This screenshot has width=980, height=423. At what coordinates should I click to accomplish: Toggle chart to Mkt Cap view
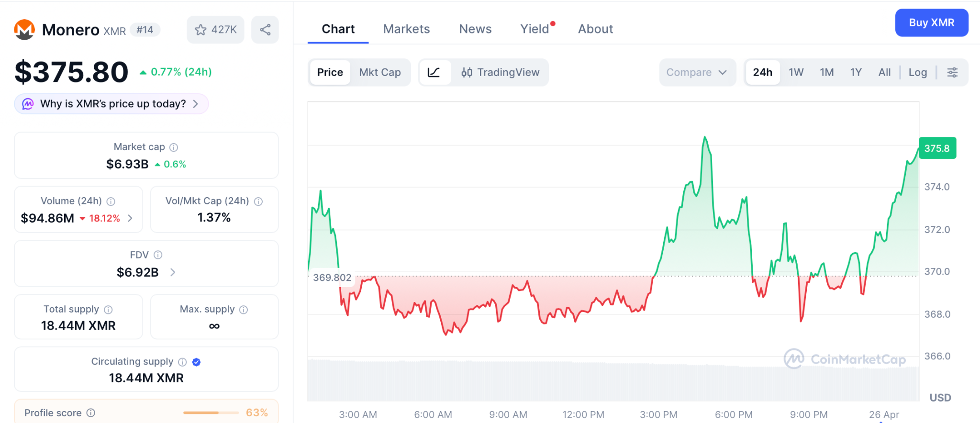(x=380, y=72)
